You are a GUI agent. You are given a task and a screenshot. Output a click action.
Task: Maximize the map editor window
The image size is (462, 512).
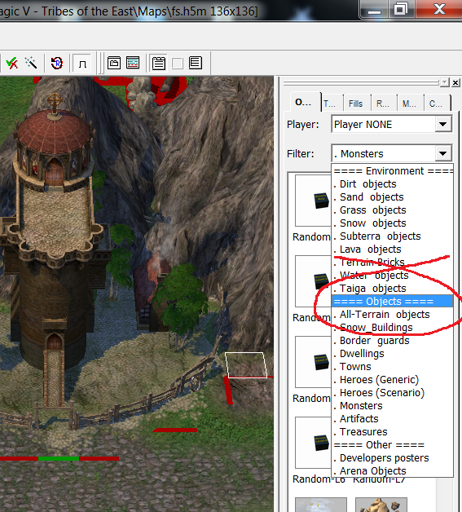point(400,9)
